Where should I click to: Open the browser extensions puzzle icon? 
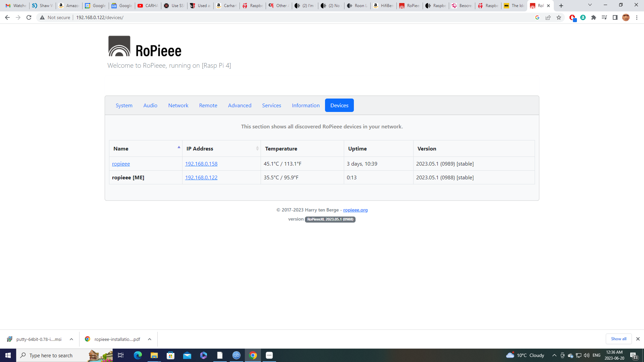[x=594, y=17]
